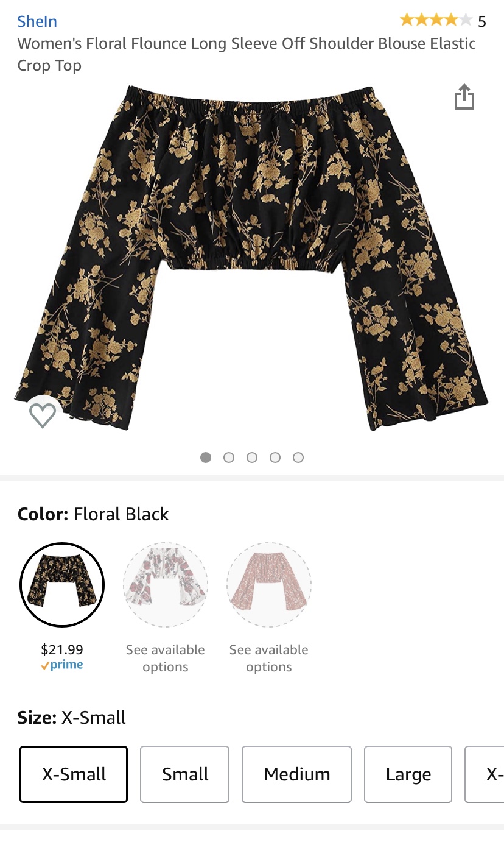This screenshot has height=845, width=504.
Task: Jump to second image dot indicator
Action: [229, 458]
